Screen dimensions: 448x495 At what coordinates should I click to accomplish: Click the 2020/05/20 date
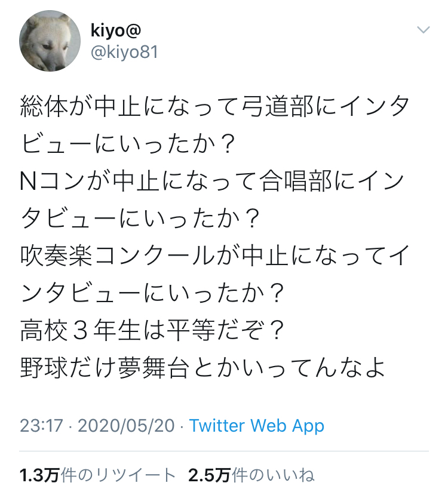click(126, 426)
